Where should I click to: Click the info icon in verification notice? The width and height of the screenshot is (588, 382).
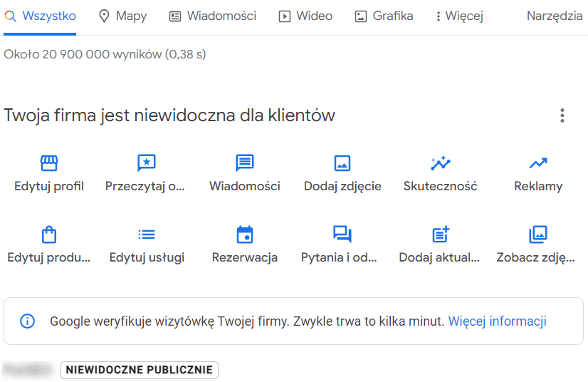[27, 321]
